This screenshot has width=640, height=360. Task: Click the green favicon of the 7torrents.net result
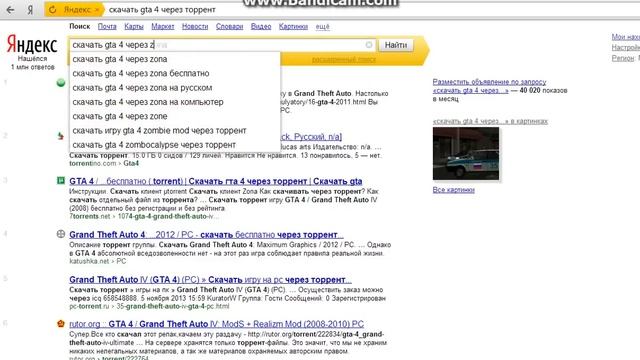61,180
